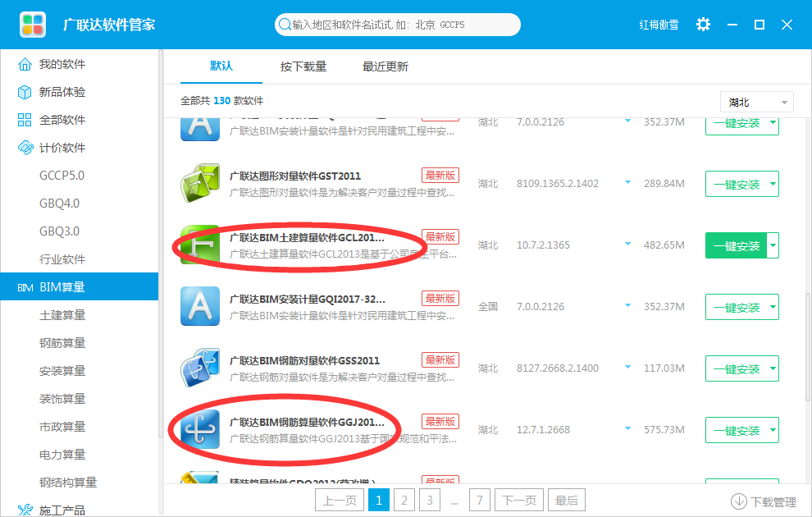The height and width of the screenshot is (517, 812).
Task: Select BIM算量 in the sidebar
Action: pos(80,287)
